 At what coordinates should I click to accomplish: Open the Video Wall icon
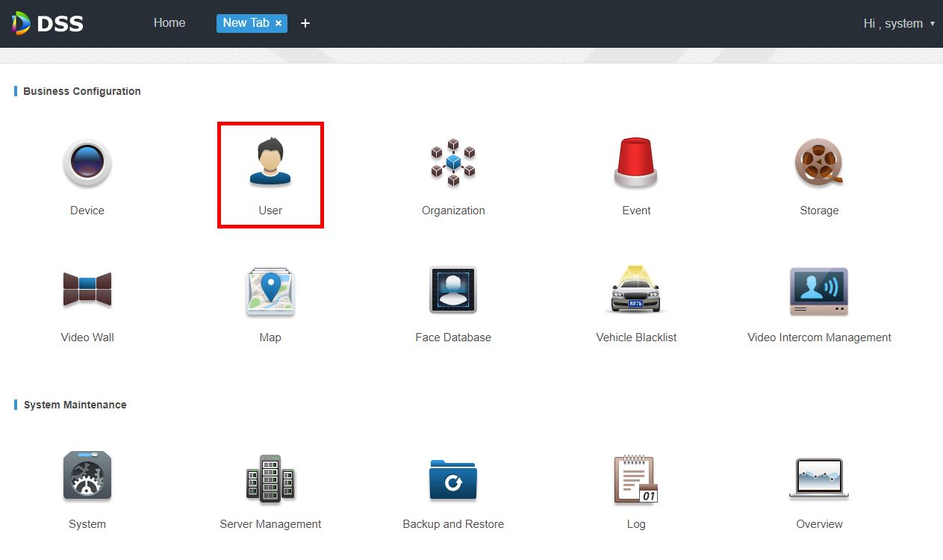coord(87,289)
